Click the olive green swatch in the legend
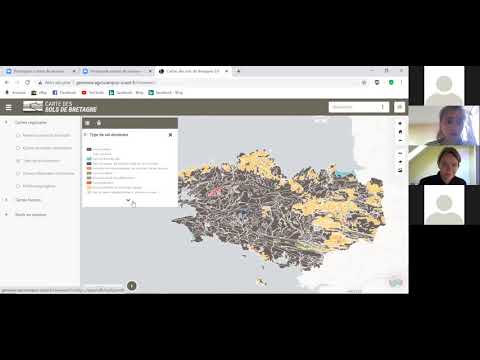This screenshot has height=360, width=480. click(x=89, y=173)
